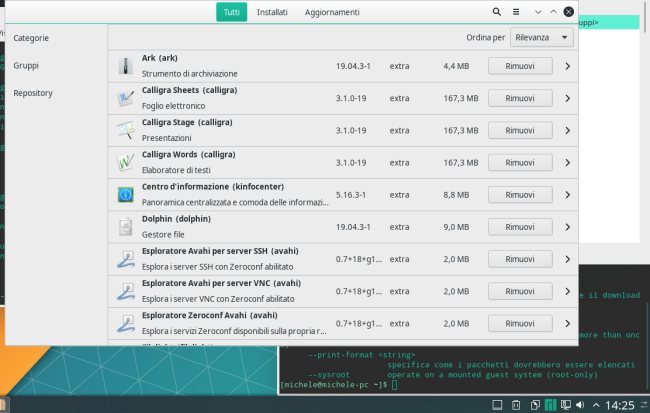Click 'Strumento di archiviazione' description
This screenshot has height=413, width=650.
189,74
